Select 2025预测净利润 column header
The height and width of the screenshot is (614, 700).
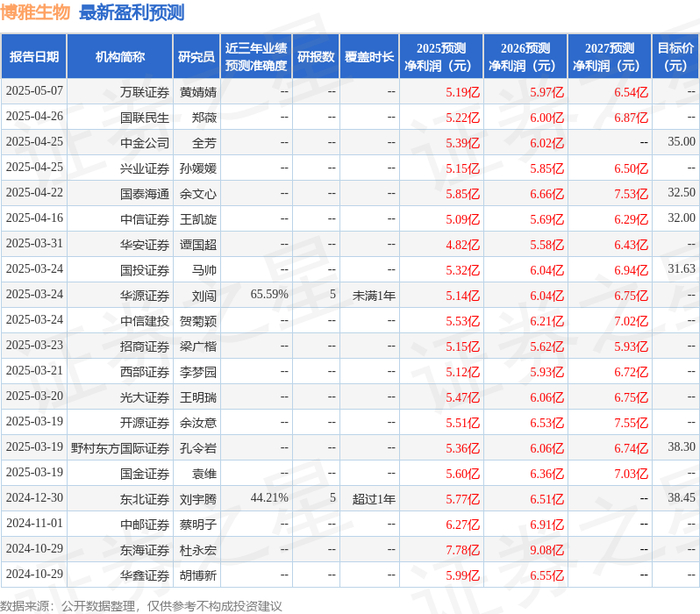pyautogui.click(x=441, y=57)
